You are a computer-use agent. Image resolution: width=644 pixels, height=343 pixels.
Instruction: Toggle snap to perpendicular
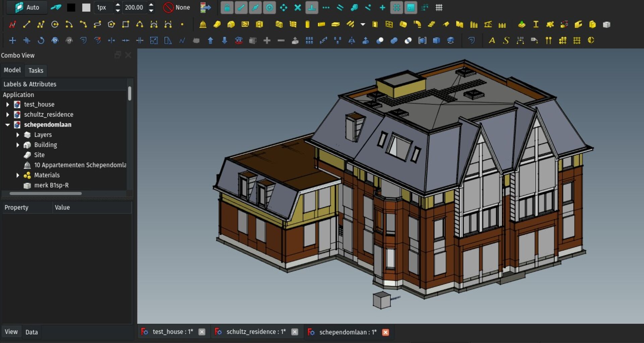312,7
